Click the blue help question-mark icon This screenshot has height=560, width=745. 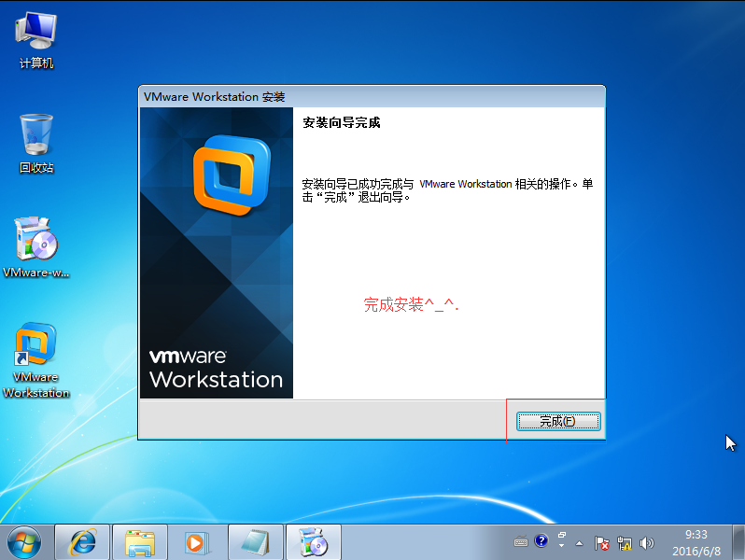541,541
